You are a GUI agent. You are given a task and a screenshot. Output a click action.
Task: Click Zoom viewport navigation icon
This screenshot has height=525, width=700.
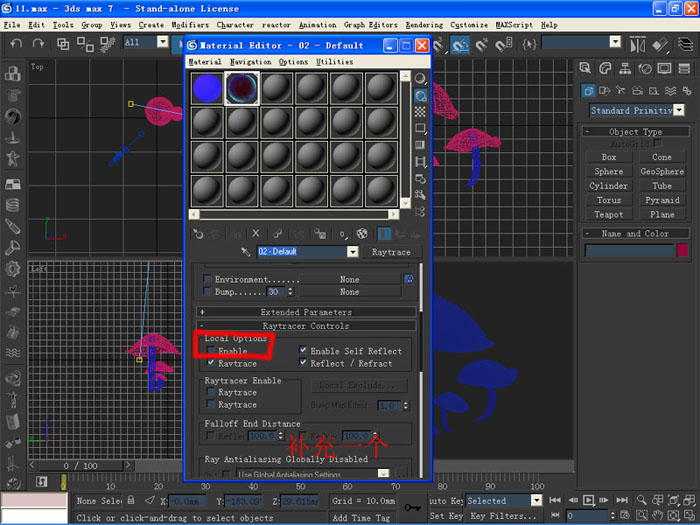coord(641,500)
